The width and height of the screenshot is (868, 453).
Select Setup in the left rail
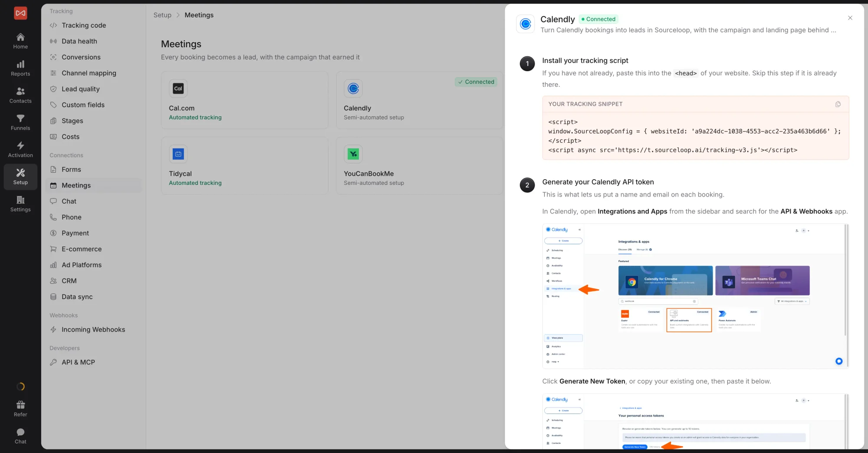pyautogui.click(x=20, y=177)
